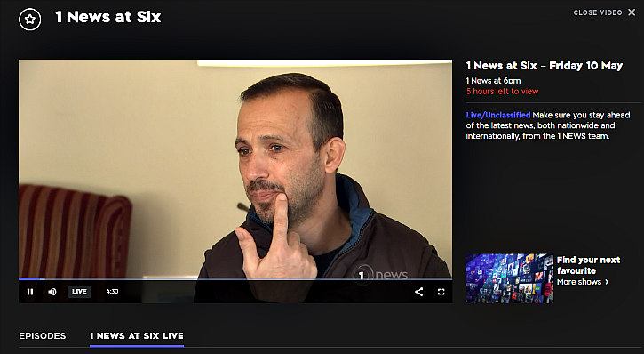
Task: Enter fullscreen video mode
Action: pyautogui.click(x=441, y=292)
